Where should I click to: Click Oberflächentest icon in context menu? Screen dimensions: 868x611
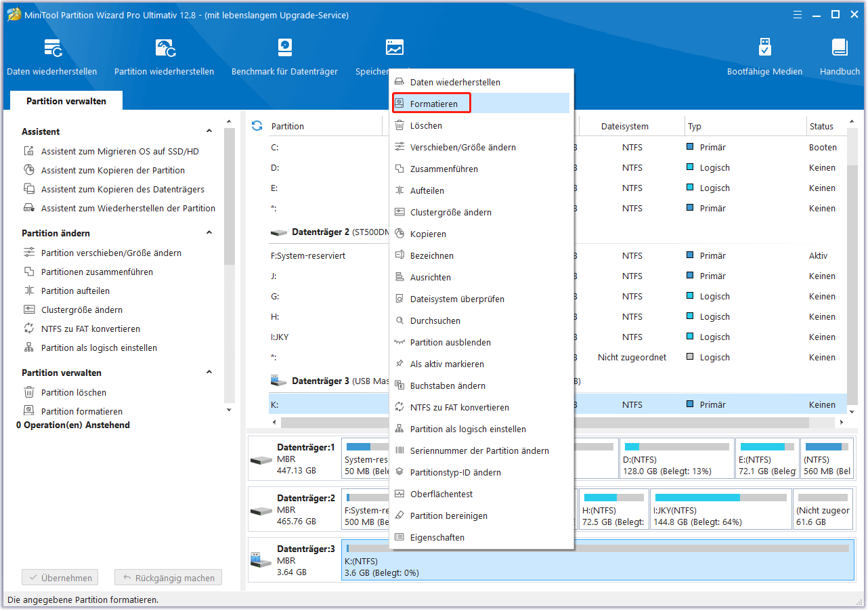399,494
